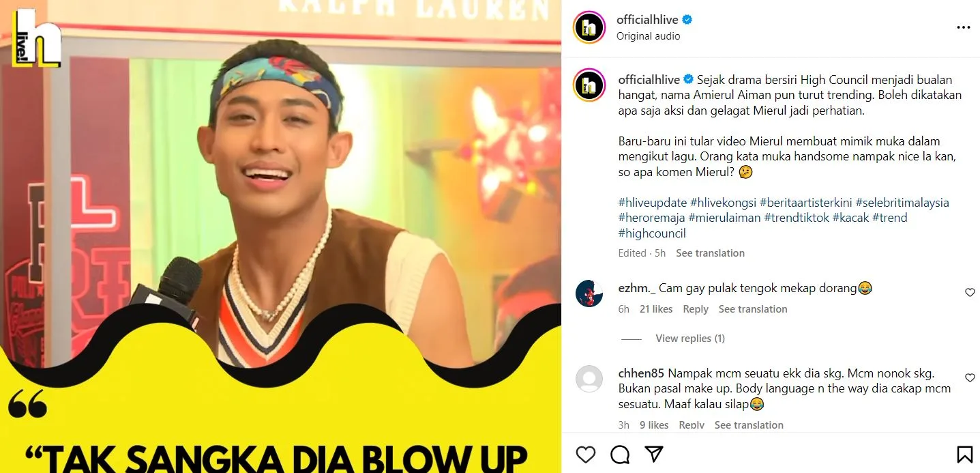Open the Original audio link
Viewport: 980px width, 473px height.
tap(648, 36)
